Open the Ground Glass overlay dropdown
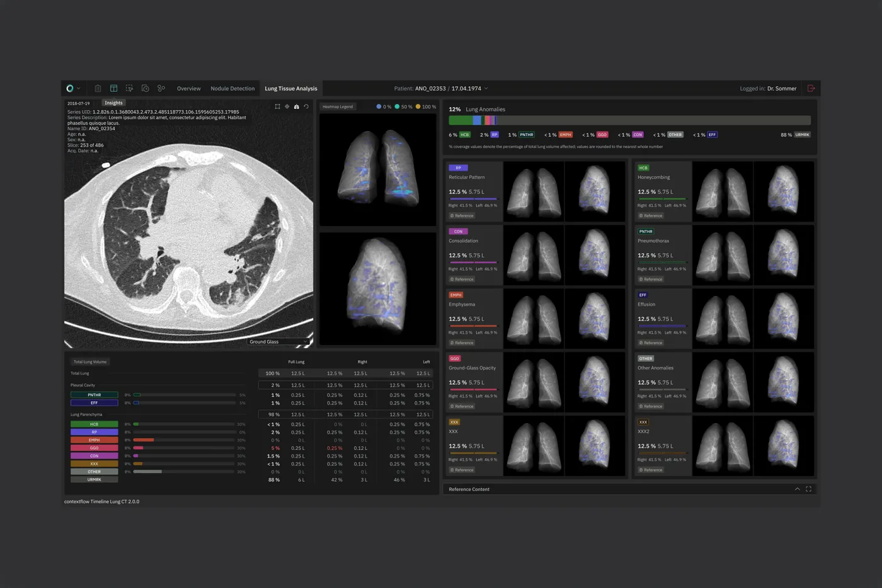Screen dimensions: 882x588 pos(278,342)
